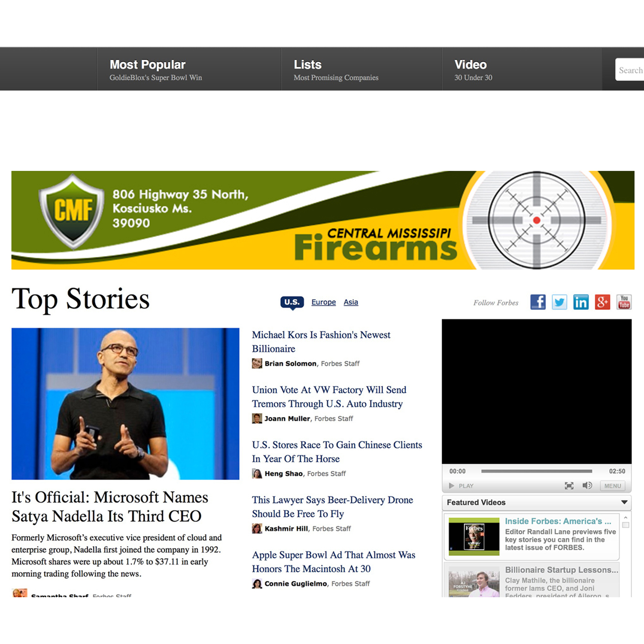644x644 pixels.
Task: Expand the Featured Videos dropdown
Action: tap(624, 502)
